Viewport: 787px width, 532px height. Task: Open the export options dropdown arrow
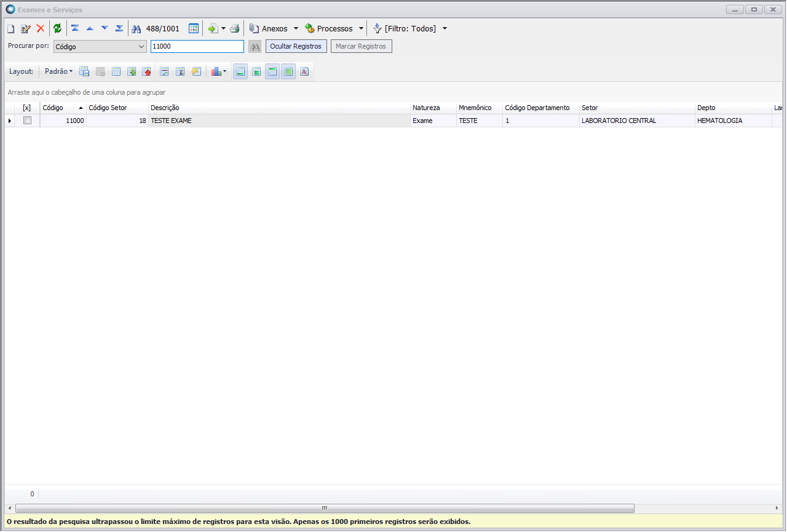point(223,29)
